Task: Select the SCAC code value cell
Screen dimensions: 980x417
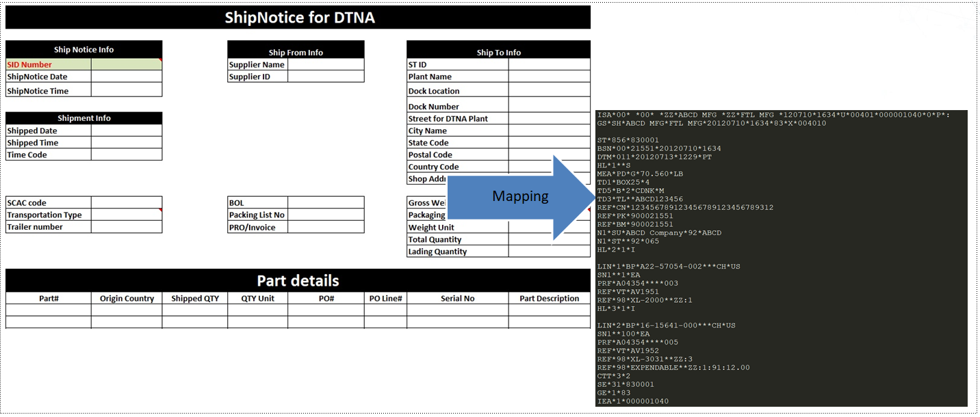Action: click(127, 202)
